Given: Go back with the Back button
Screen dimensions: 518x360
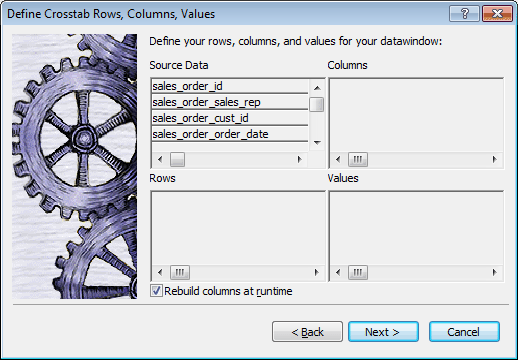Looking at the screenshot, I should point(307,332).
